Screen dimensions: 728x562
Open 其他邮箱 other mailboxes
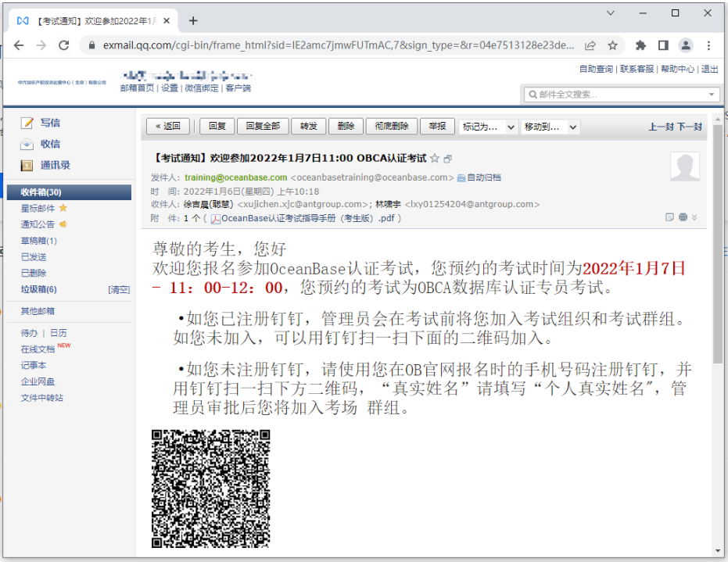38,311
